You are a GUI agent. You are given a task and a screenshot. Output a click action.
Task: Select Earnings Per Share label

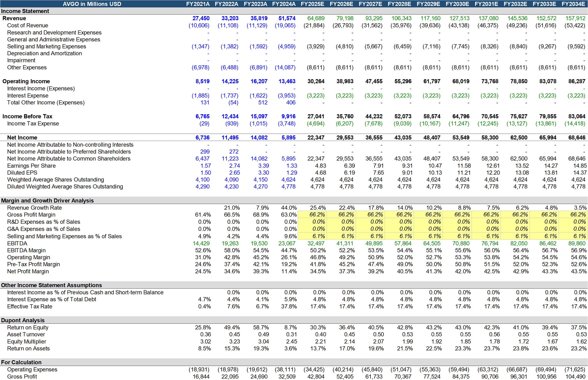coord(31,166)
